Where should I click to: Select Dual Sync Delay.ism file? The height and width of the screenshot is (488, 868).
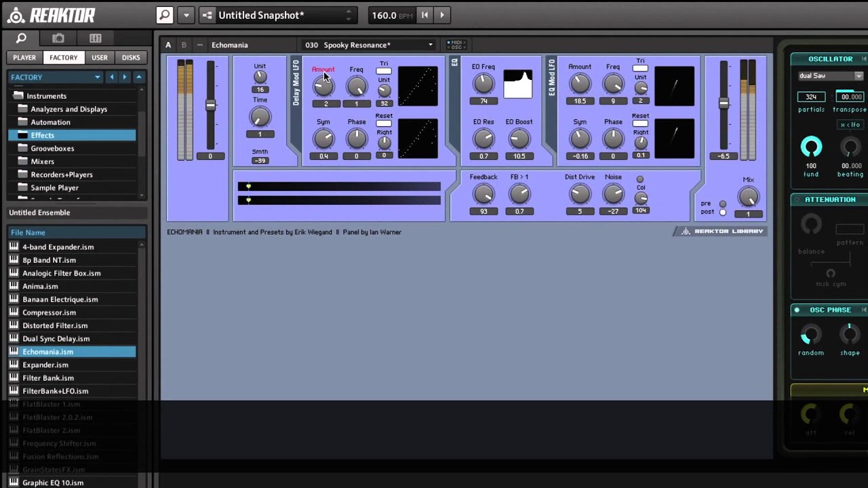tap(56, 339)
